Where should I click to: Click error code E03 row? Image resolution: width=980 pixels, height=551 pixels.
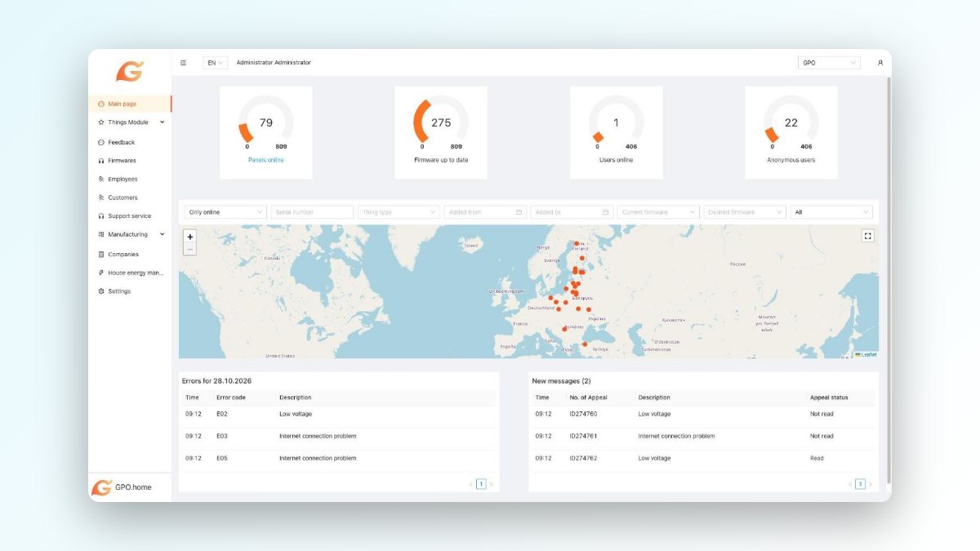(339, 436)
